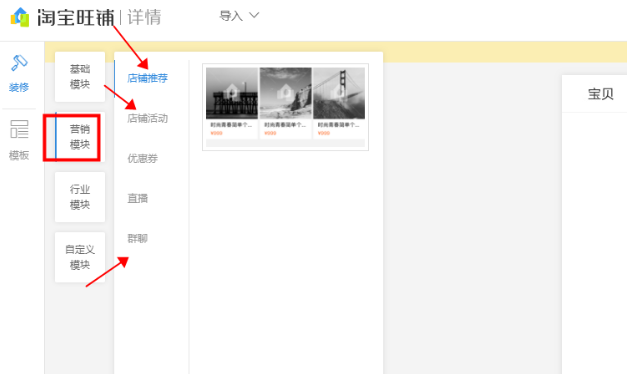Click the Golden Gate bridge product thumbnail

(x=339, y=93)
